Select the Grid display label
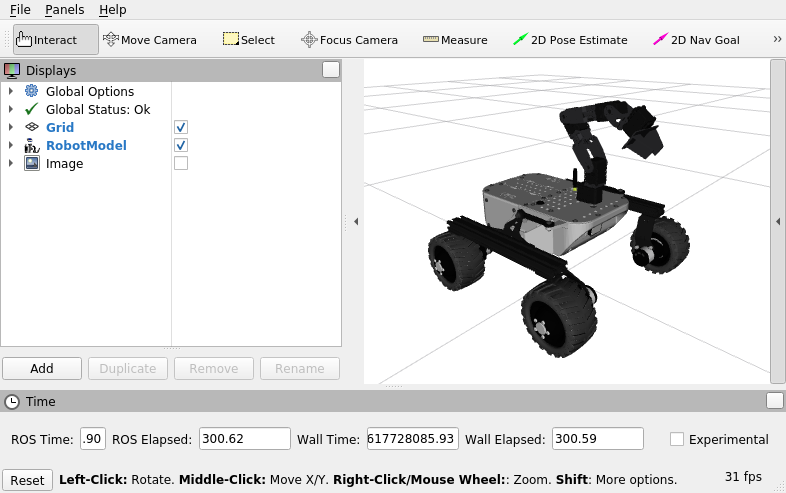Image resolution: width=786 pixels, height=493 pixels. tap(60, 127)
